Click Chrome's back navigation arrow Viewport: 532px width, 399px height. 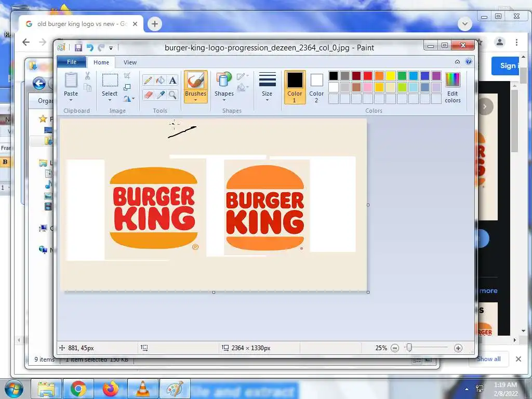26,42
